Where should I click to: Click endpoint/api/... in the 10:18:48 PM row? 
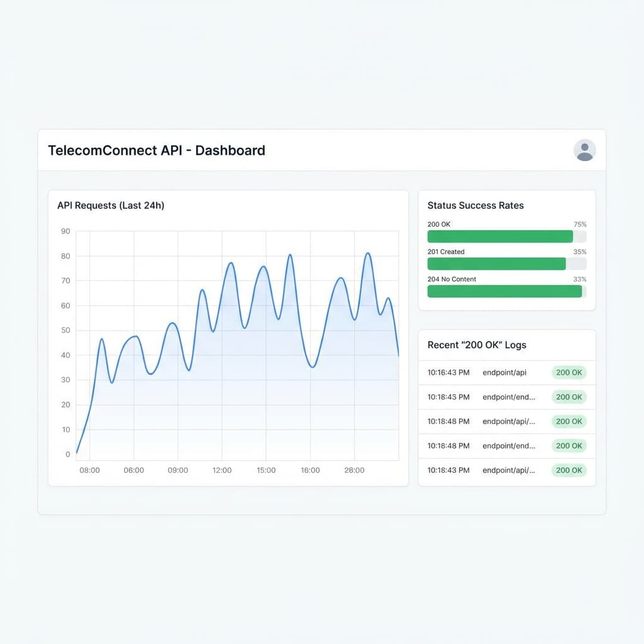coord(509,421)
